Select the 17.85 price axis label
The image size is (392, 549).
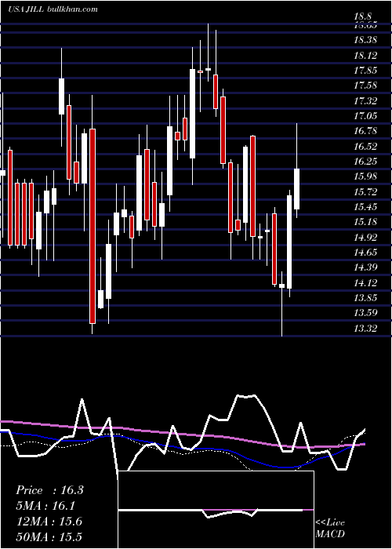[x=365, y=71]
